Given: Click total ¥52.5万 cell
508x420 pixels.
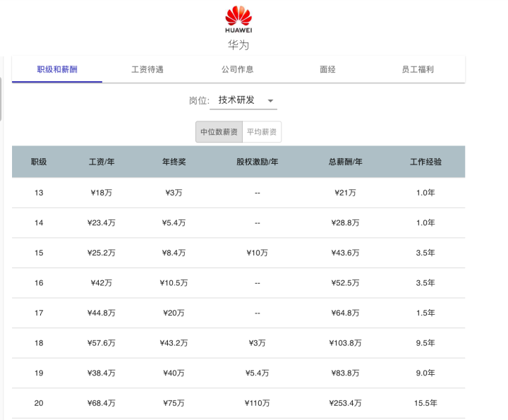Looking at the screenshot, I should (345, 283).
